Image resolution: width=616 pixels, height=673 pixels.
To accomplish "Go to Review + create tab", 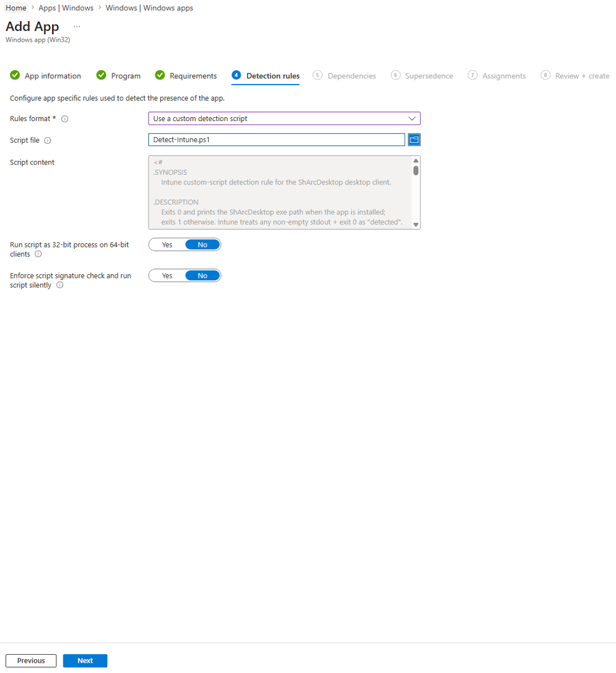I will [x=575, y=76].
